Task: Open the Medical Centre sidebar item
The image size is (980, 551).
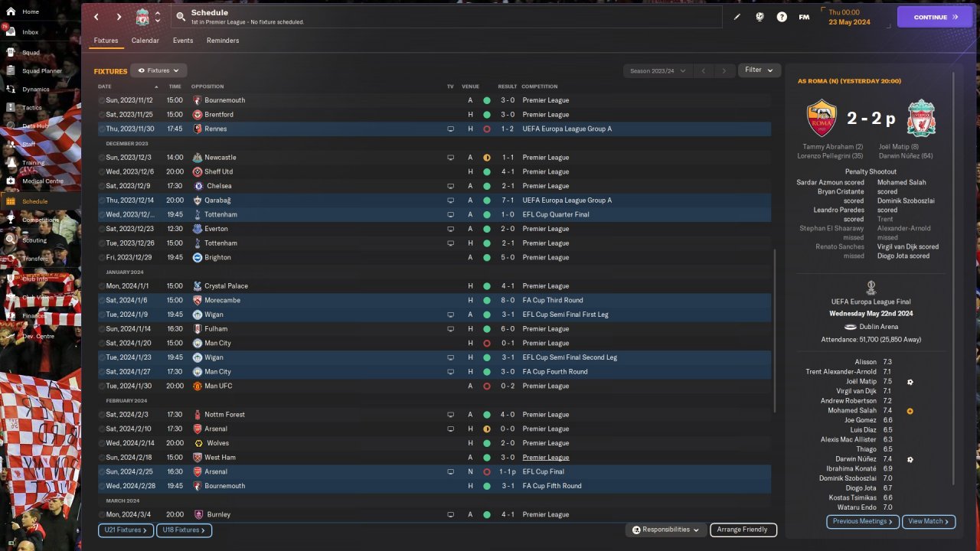Action: 42,181
